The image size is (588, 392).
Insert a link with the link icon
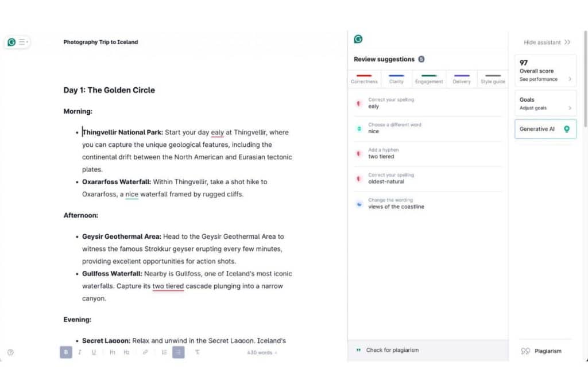[x=145, y=352]
